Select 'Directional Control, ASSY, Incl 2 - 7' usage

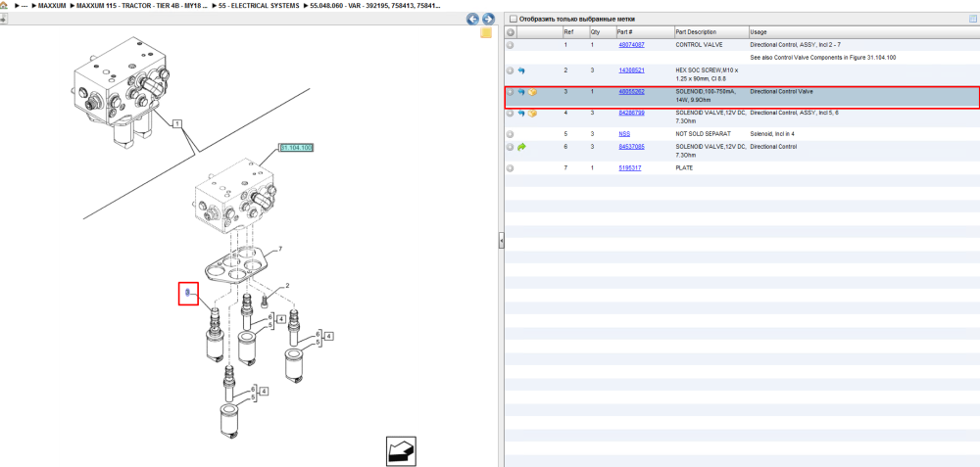(x=795, y=45)
